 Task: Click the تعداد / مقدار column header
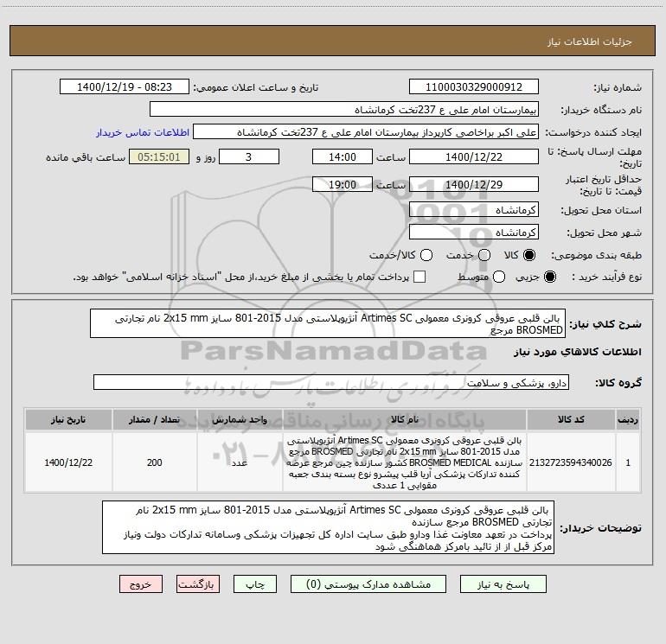(154, 419)
